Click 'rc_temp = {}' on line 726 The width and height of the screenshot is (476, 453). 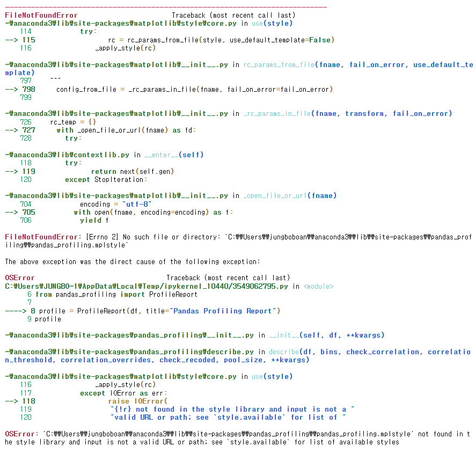(73, 122)
